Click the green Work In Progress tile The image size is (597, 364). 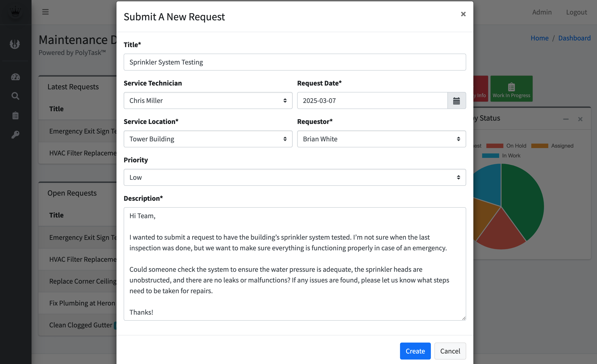click(511, 89)
